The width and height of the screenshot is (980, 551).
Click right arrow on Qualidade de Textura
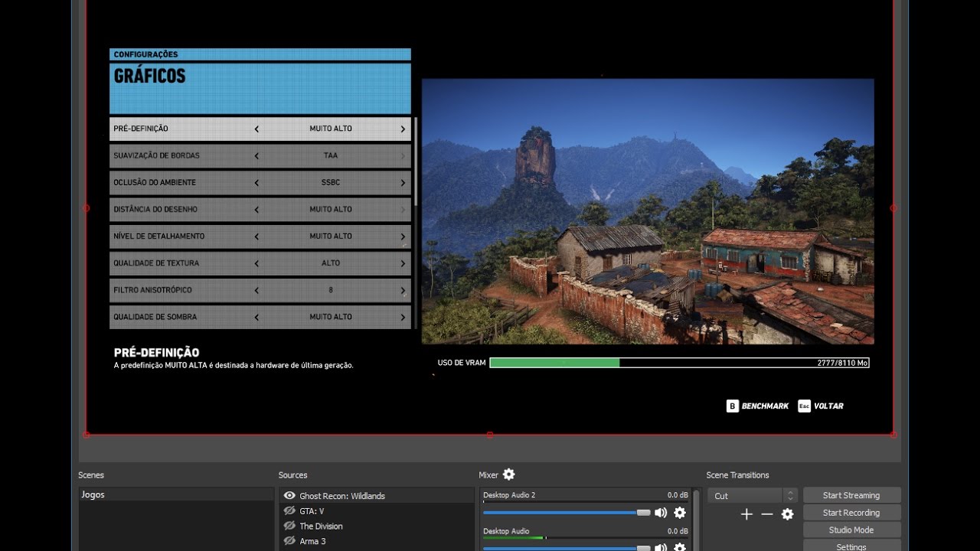coord(403,262)
